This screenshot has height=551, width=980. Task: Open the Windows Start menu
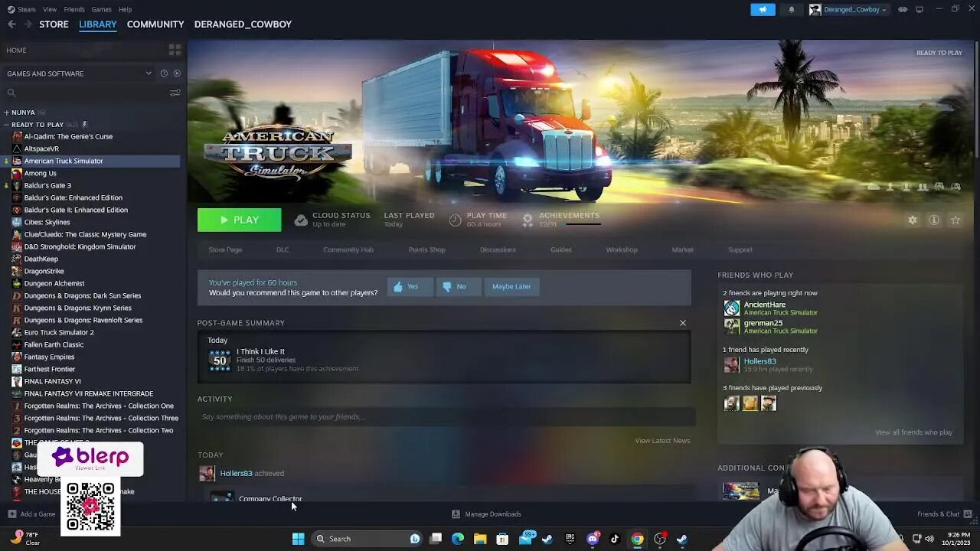[x=298, y=539]
